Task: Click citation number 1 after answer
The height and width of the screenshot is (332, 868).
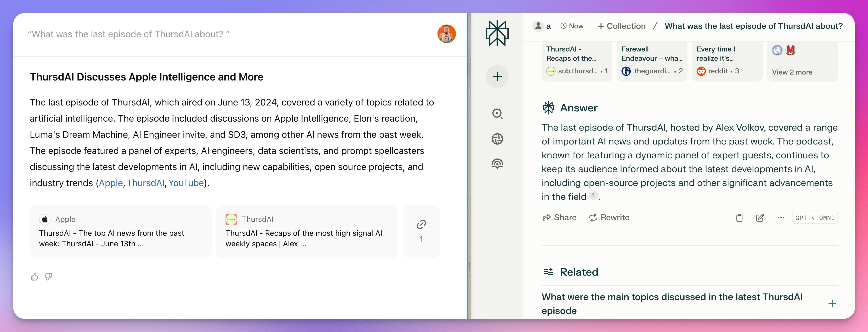Action: click(x=593, y=195)
